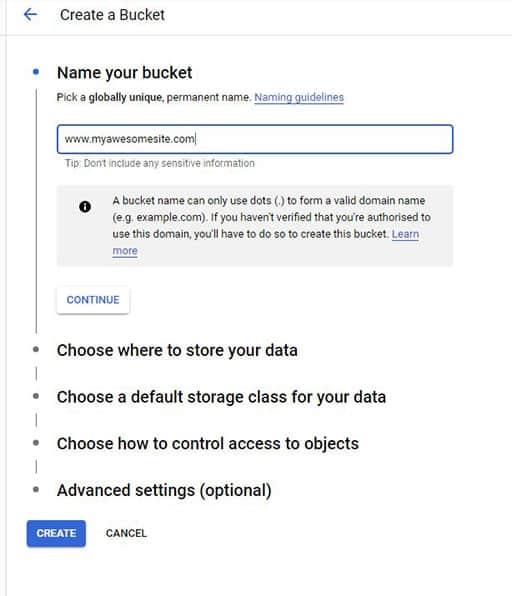Click the back arrow icon
Screen dimensions: 512x596
pos(30,15)
